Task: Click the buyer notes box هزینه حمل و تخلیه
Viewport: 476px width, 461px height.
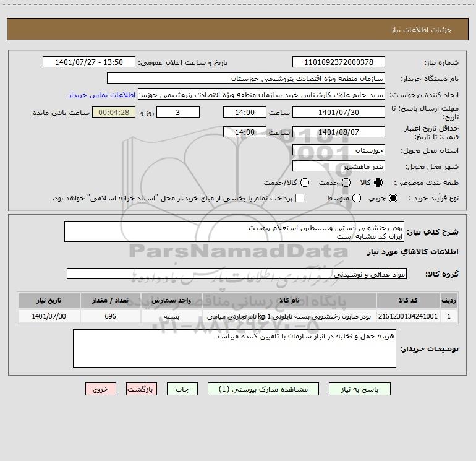Action: pos(234,348)
